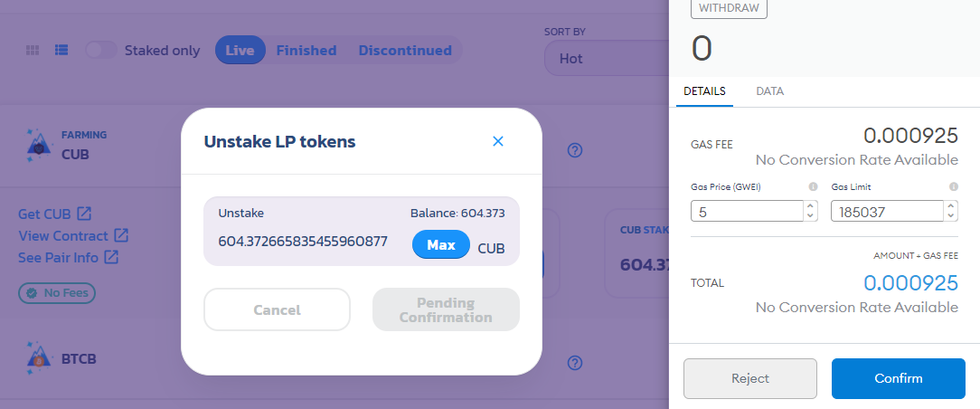Open help icon on CUB farm row
The height and width of the screenshot is (409, 980).
(x=575, y=150)
